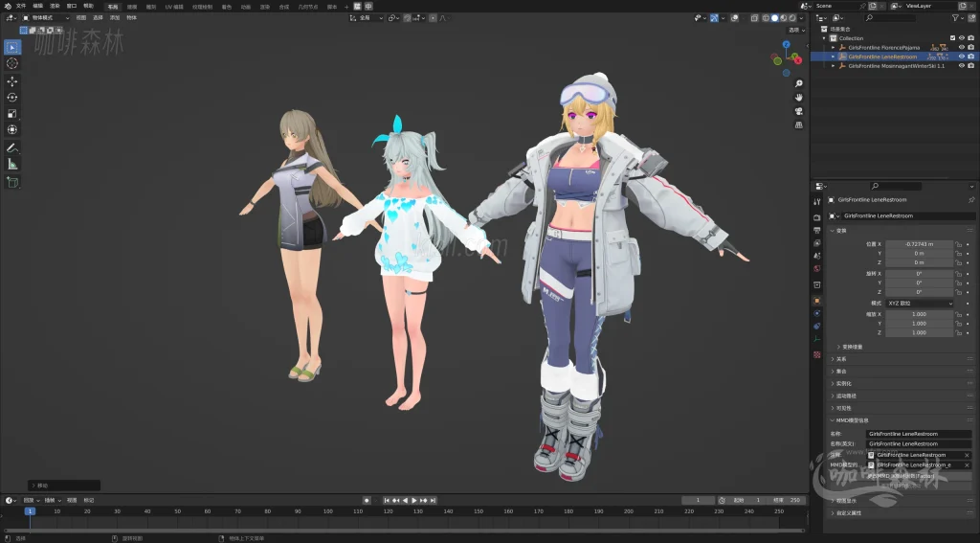Select the Annotate pencil tool
The height and width of the screenshot is (543, 980).
[11, 148]
